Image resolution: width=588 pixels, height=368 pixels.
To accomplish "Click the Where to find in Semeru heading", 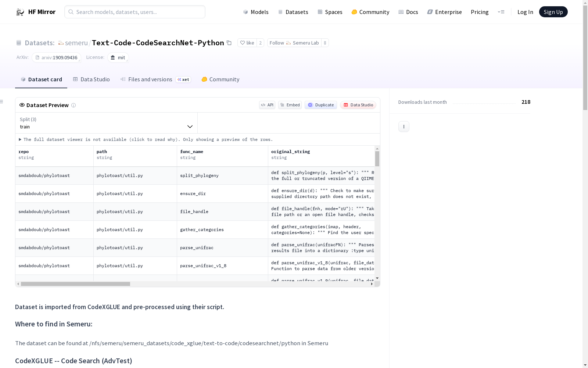I will click(54, 324).
